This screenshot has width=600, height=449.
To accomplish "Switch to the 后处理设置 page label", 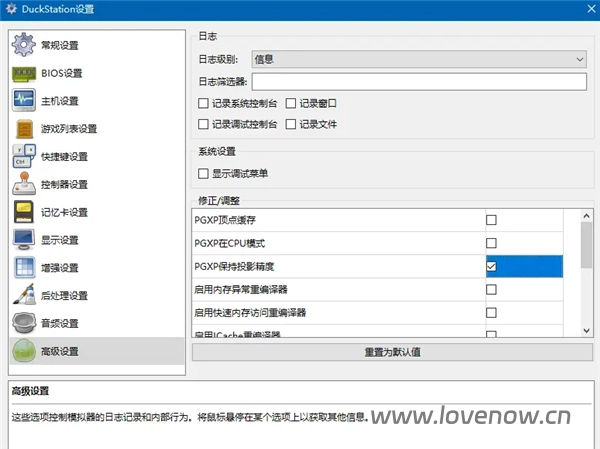I will tap(64, 296).
